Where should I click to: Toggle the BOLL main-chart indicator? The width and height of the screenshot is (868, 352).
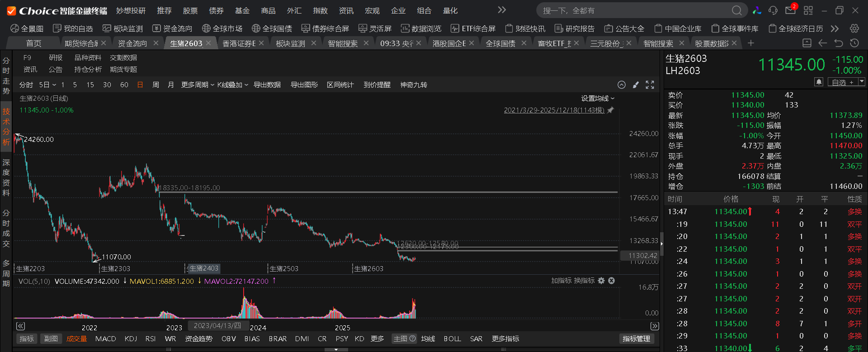(452, 338)
